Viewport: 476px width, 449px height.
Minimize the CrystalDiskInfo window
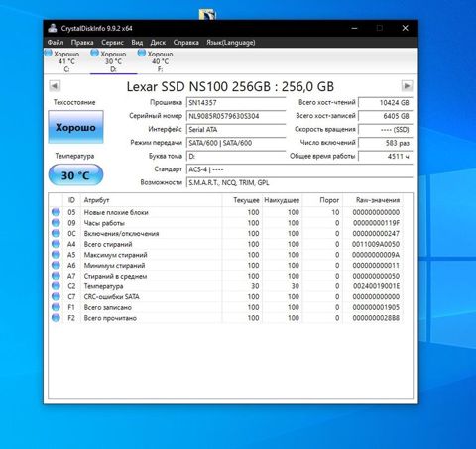click(354, 28)
